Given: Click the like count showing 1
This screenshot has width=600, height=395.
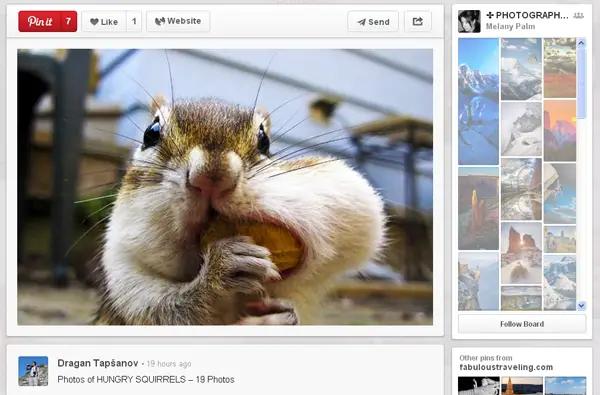Looking at the screenshot, I should click(x=134, y=21).
